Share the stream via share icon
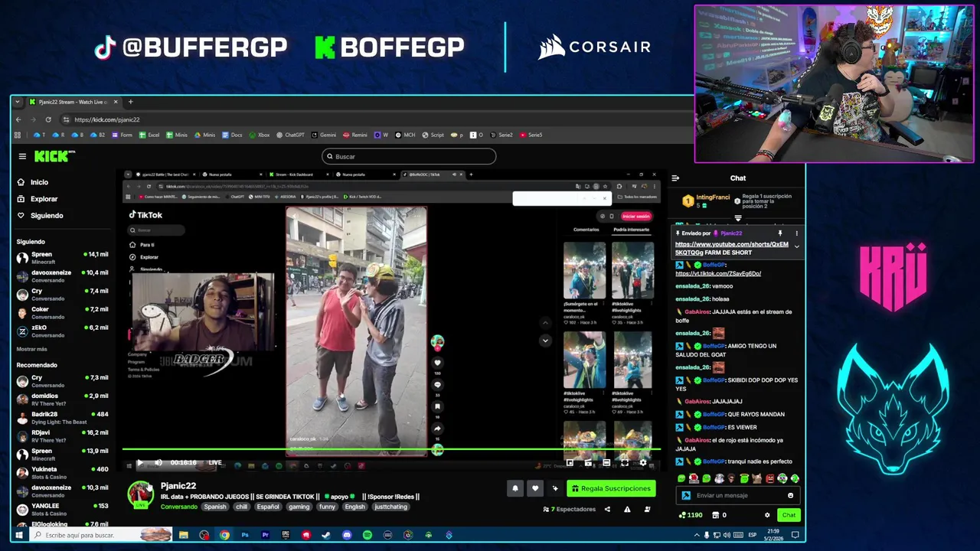Screen dimensions: 980x551 pos(607,509)
